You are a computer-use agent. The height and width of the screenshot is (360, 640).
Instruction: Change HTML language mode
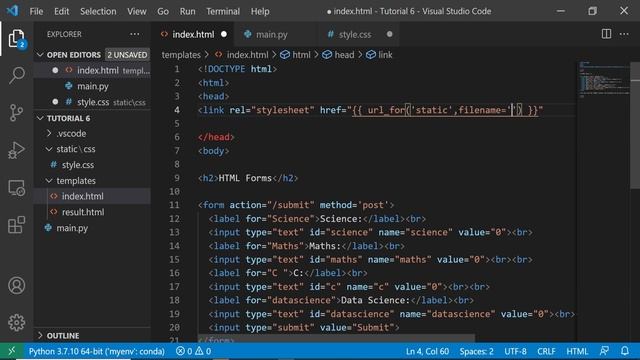[577, 351]
